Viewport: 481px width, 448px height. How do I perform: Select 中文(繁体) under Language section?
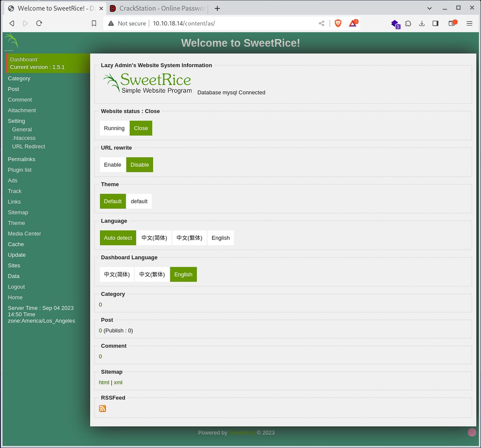pyautogui.click(x=190, y=238)
